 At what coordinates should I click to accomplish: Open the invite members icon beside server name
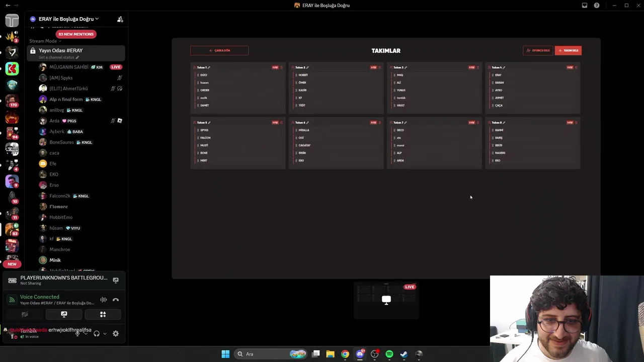(120, 19)
